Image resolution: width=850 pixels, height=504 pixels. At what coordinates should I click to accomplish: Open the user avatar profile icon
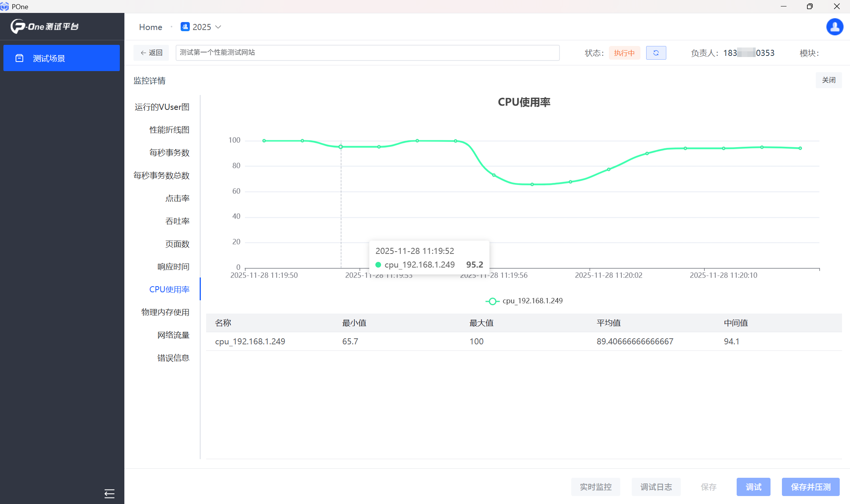coord(834,27)
